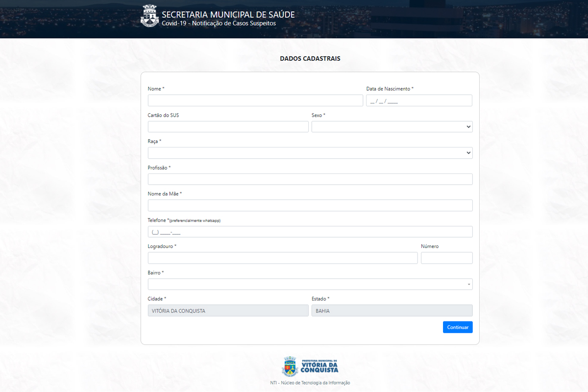The image size is (588, 392).
Task: Click the Secretaria Municipal de Saúde title
Action: 228,14
